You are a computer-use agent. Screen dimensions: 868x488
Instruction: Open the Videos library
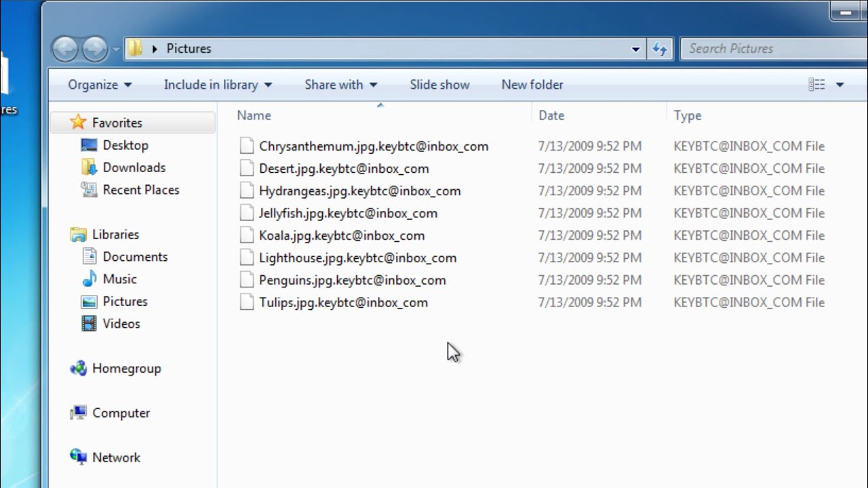(121, 324)
